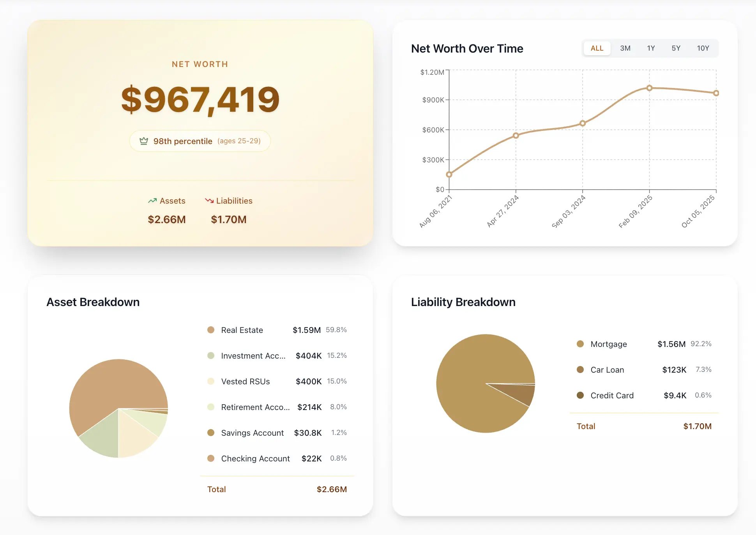This screenshot has width=756, height=535.
Task: Click the Real Estate slice of asset pie
Action: (x=113, y=385)
